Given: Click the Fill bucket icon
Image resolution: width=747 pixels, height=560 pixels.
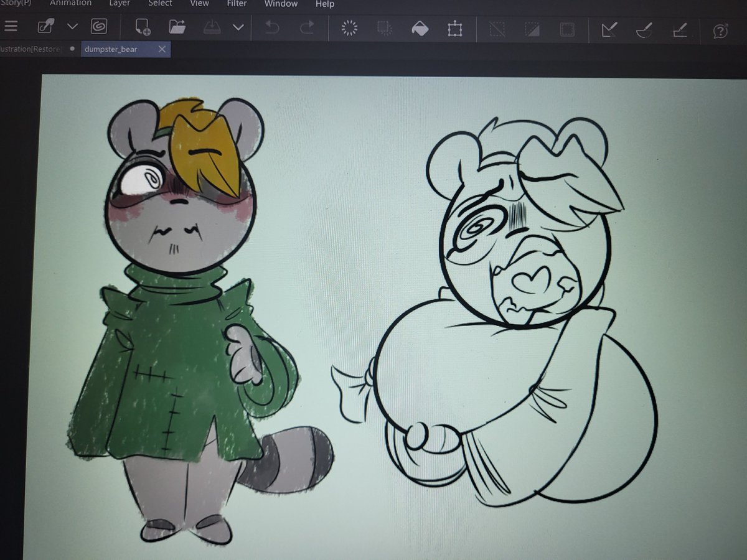Looking at the screenshot, I should point(420,29).
